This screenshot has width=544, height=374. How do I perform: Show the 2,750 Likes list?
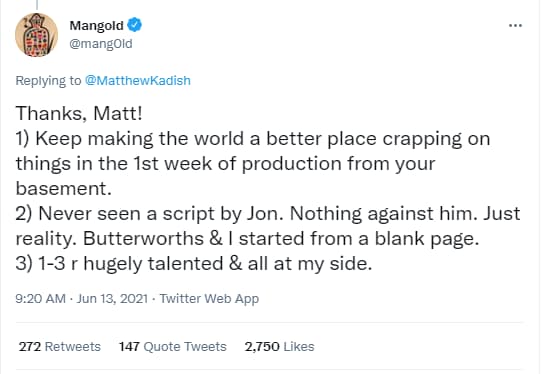coord(279,346)
